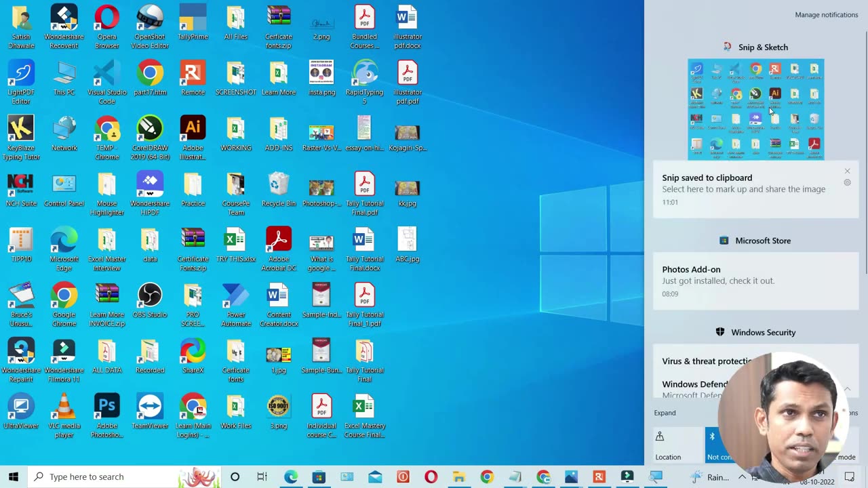Launch Adobe Illustrator desktop shortcut
The width and height of the screenshot is (868, 488).
pyautogui.click(x=193, y=138)
